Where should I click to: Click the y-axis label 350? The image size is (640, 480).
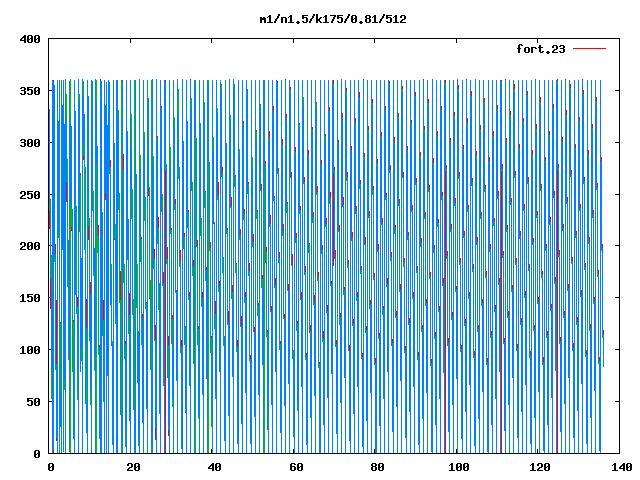pos(30,91)
